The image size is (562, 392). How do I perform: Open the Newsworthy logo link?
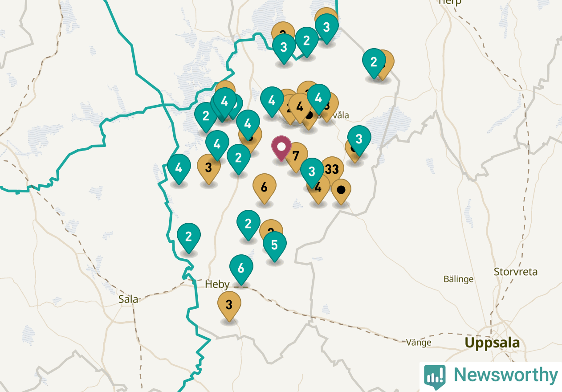click(491, 376)
